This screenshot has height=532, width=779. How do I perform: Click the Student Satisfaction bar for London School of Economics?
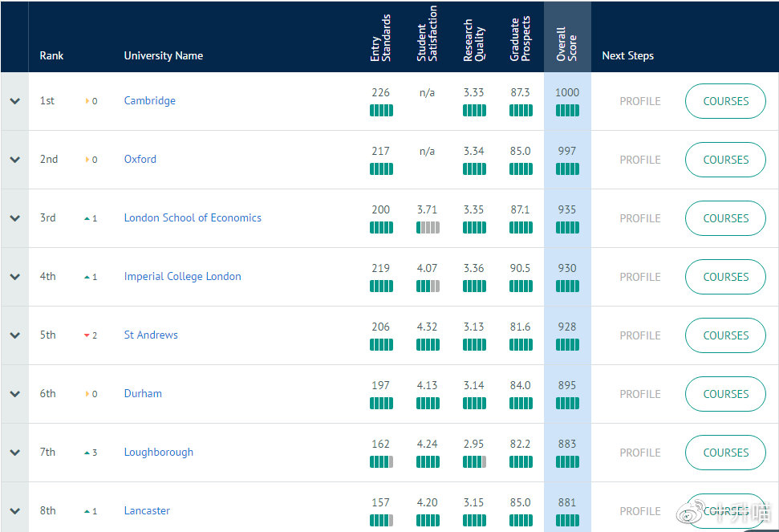pos(428,228)
